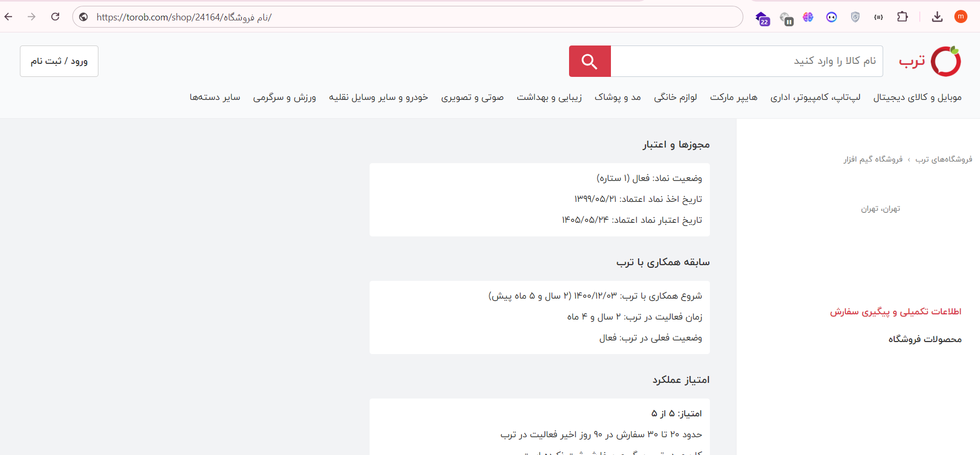The width and height of the screenshot is (980, 455).
Task: Click زمان فعالیت در ترب line
Action: pyautogui.click(x=634, y=317)
